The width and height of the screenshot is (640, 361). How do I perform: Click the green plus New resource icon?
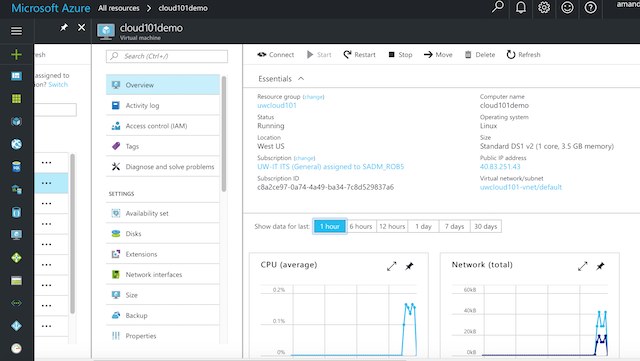[x=16, y=54]
